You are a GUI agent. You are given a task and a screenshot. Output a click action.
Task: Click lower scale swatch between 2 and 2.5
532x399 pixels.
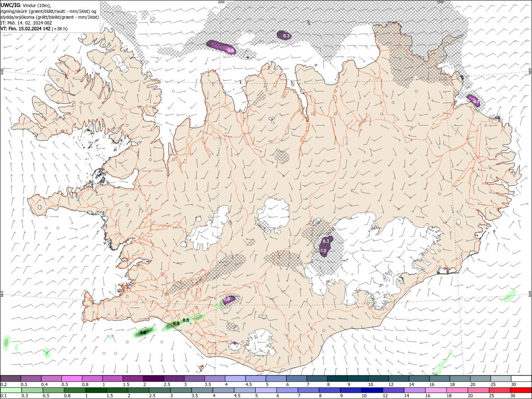coord(138,390)
